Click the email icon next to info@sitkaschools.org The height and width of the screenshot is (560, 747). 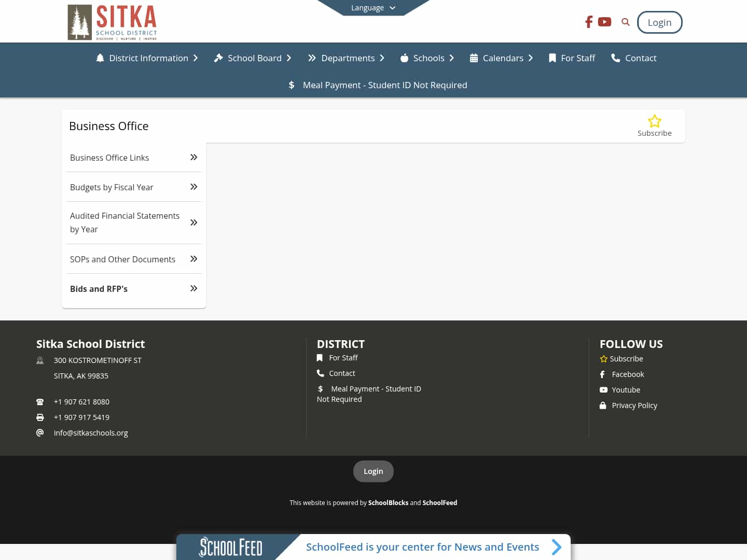coord(40,432)
